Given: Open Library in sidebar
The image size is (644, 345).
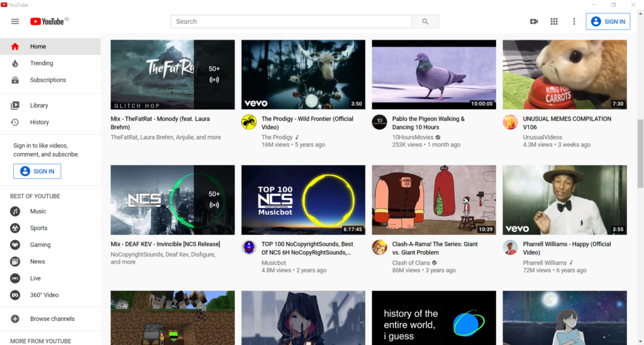Looking at the screenshot, I should pos(50,106).
